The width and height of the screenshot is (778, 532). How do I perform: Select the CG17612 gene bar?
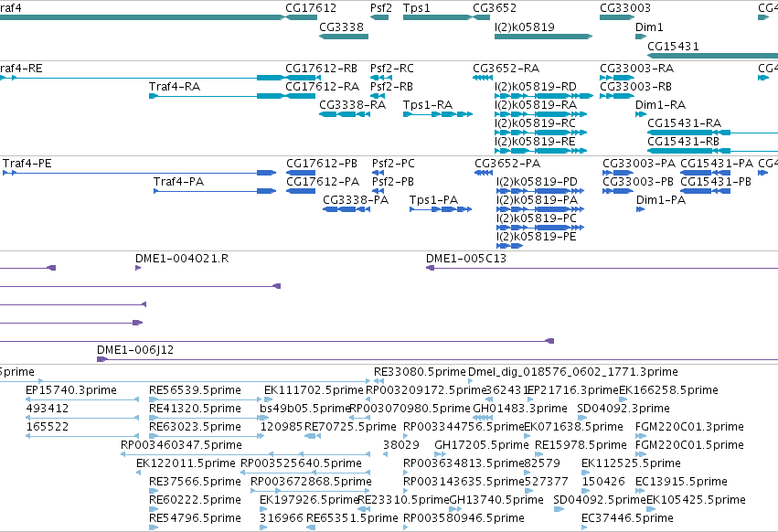[301, 17]
